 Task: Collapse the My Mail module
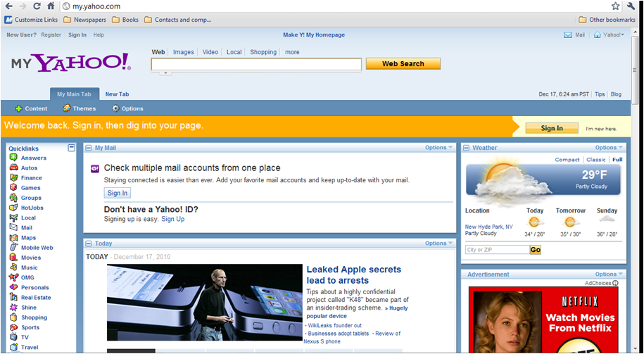(88, 148)
